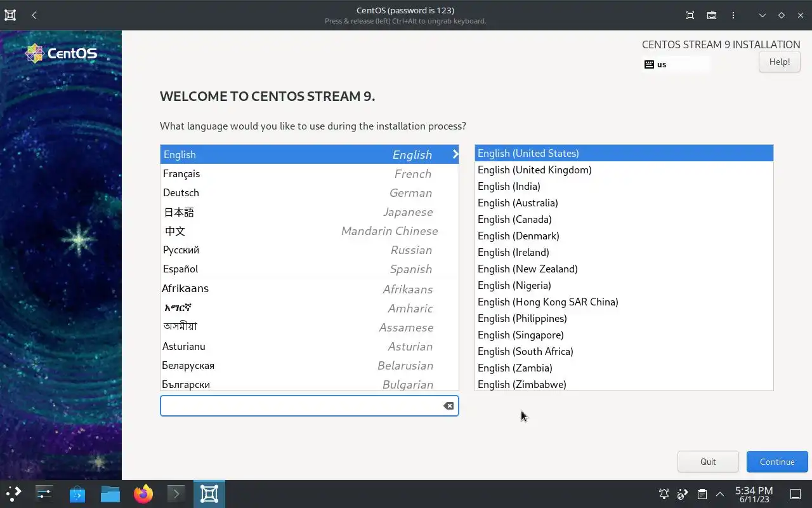Choose English (Singapore) locale
This screenshot has height=508, width=812.
(x=624, y=335)
